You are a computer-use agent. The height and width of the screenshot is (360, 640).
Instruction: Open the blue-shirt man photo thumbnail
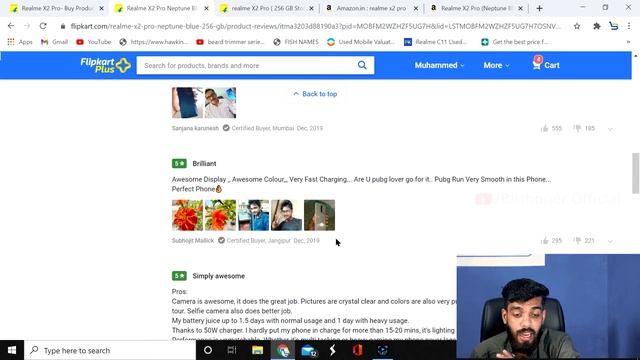coord(253,215)
